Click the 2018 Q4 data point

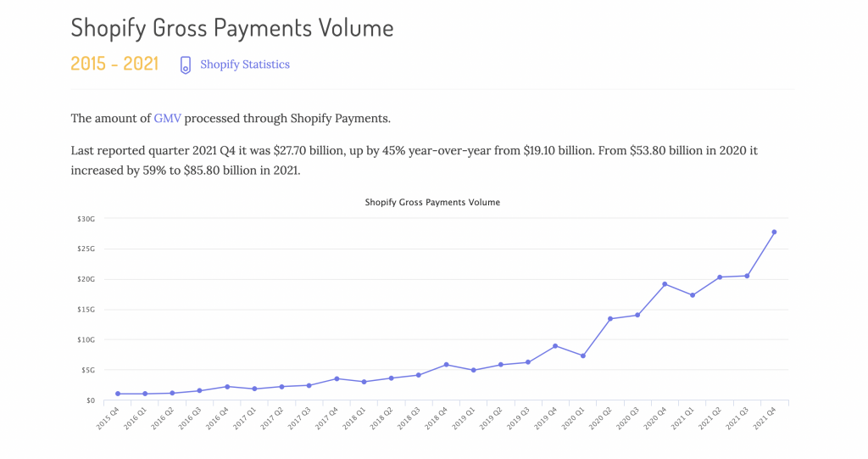446,365
